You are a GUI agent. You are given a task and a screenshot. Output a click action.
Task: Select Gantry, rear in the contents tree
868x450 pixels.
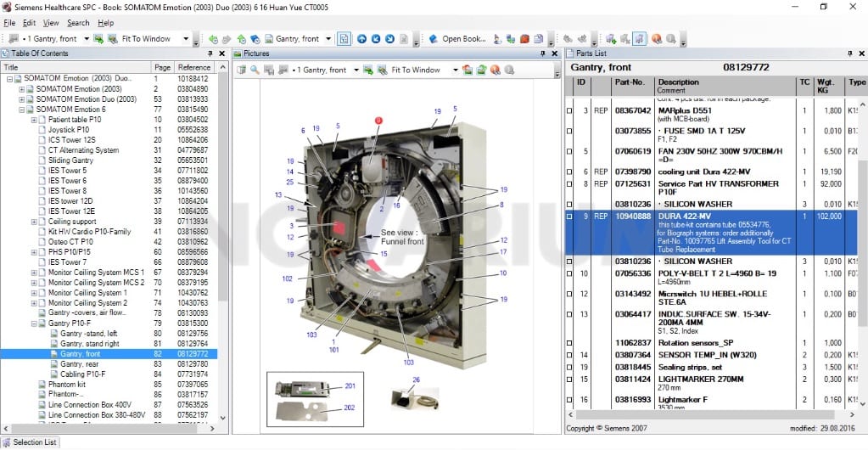coord(80,364)
